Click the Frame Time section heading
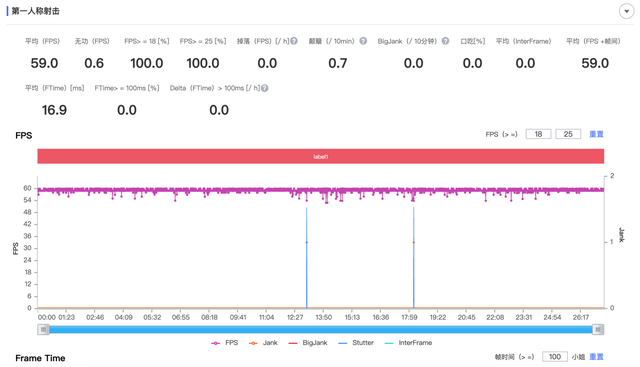Viewport: 640px width, 367px height. click(x=40, y=358)
